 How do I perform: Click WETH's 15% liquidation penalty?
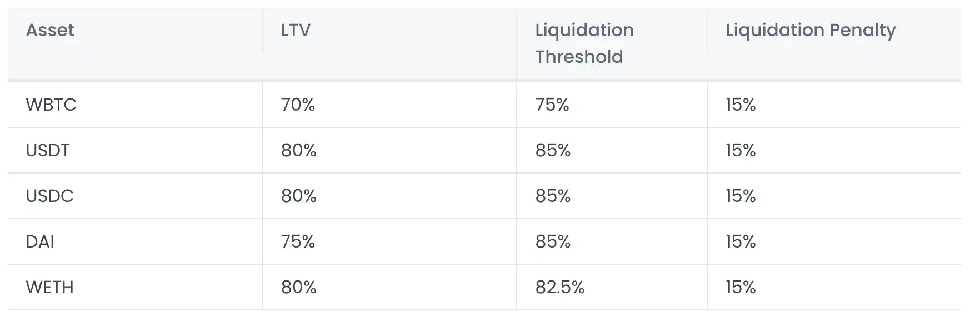[x=741, y=287]
